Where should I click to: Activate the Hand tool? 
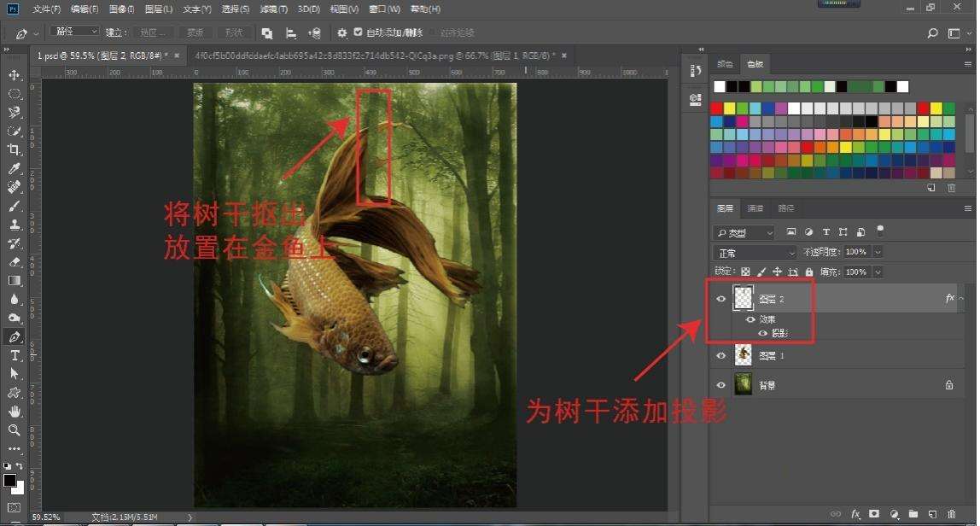(x=15, y=412)
